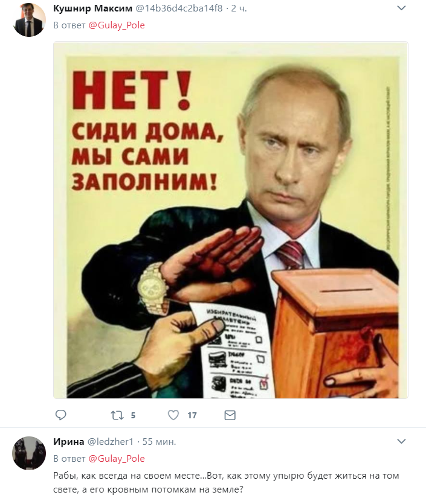
Task: Follow @Gulay_Pole mention in first tweet
Action: pos(117,25)
